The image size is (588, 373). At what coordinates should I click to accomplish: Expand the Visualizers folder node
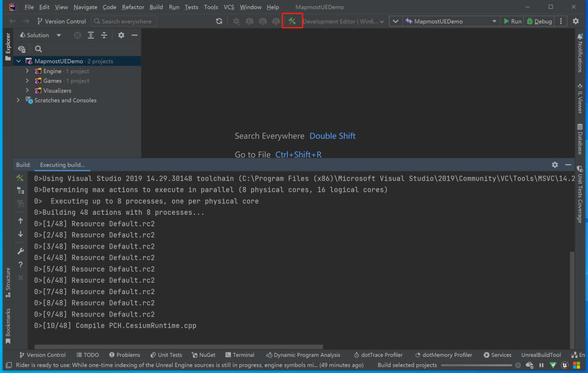[27, 90]
